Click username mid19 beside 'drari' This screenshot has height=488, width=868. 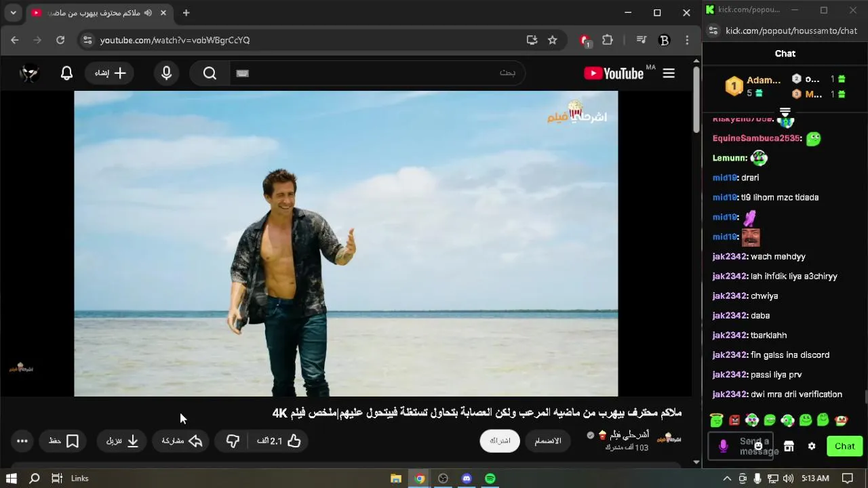[x=725, y=178]
